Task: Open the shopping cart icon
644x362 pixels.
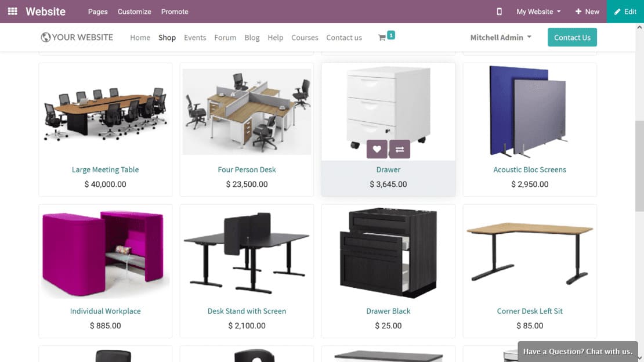Action: tap(382, 37)
